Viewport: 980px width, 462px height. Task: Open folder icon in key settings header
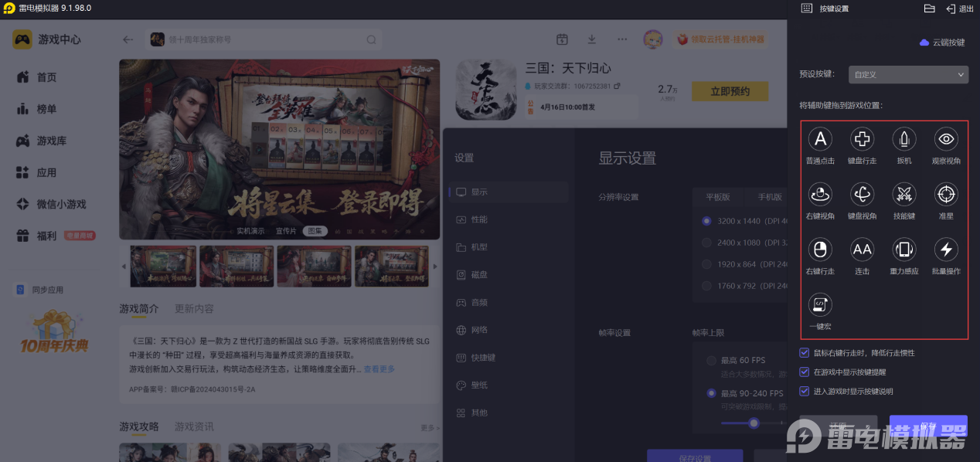point(930,8)
